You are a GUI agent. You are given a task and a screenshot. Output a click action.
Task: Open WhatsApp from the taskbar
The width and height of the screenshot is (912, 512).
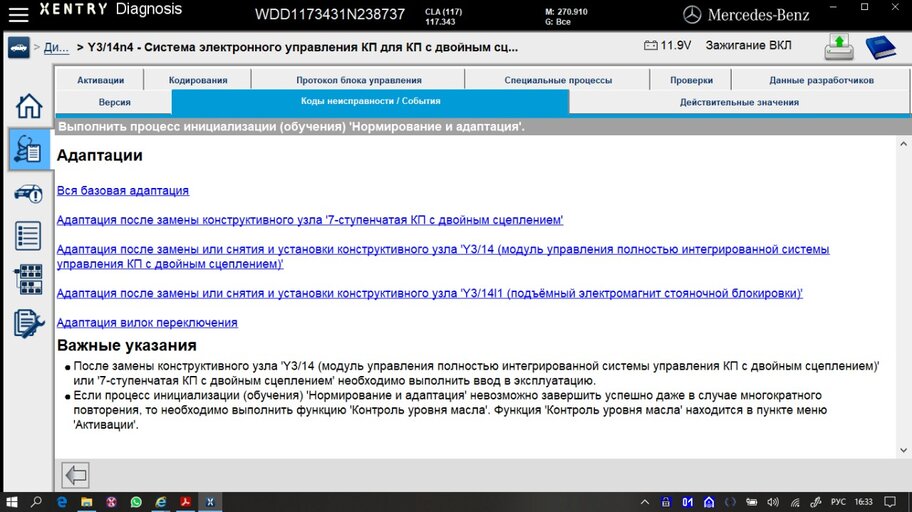pyautogui.click(x=136, y=502)
